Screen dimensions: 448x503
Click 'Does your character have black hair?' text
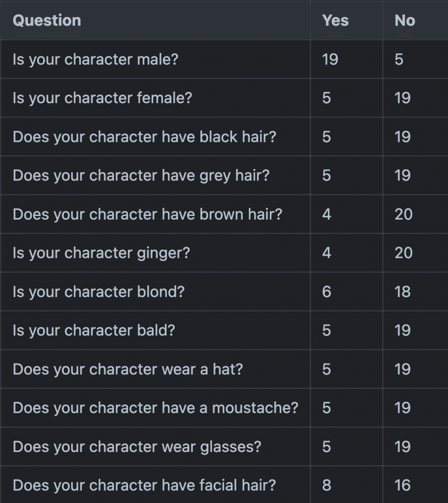coord(144,137)
